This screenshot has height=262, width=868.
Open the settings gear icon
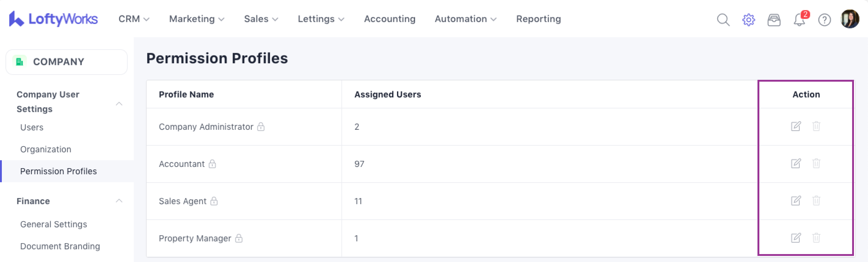point(748,20)
